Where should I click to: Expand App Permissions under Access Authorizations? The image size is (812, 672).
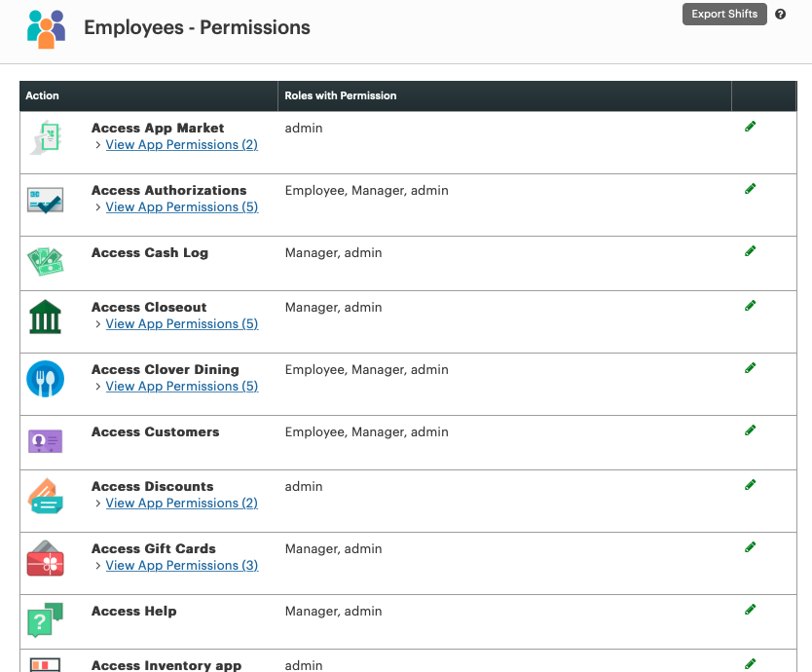pyautogui.click(x=181, y=206)
